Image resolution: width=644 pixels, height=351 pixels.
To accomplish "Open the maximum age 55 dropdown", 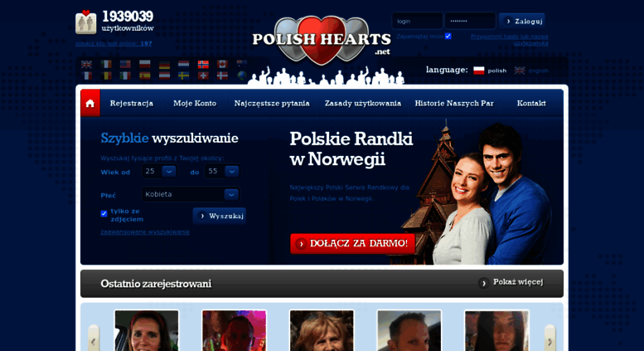I will tap(223, 172).
